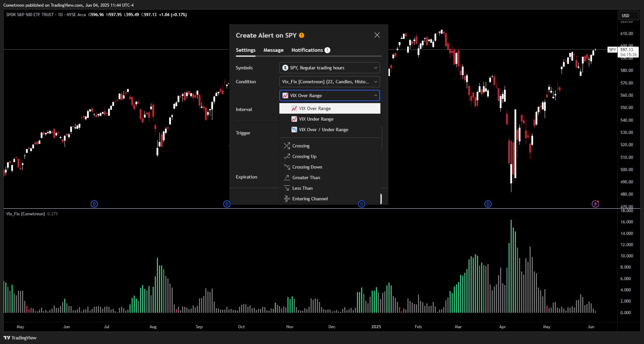Select VIX Over Range option in list
The width and height of the screenshot is (644, 344).
330,108
